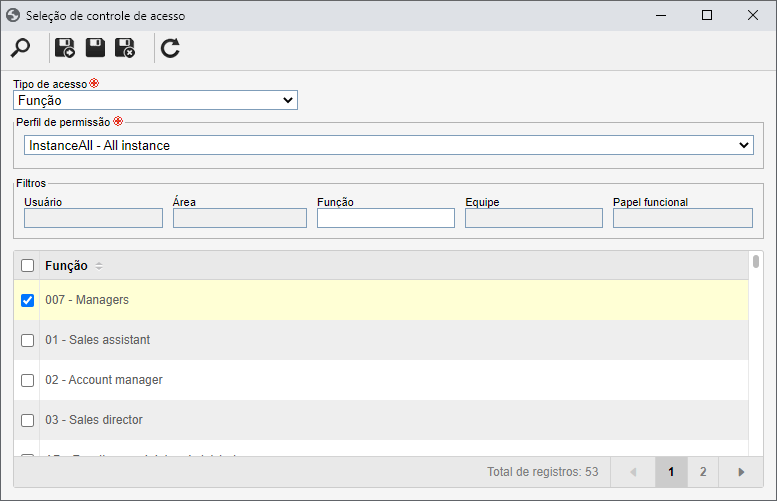Click the magnifier search icon
The image size is (777, 501).
point(21,48)
